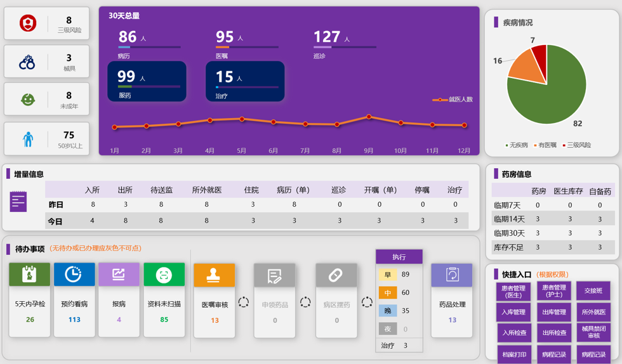Click the 9月 peak point on line chart
Image resolution: width=622 pixels, height=364 pixels.
[x=369, y=117]
